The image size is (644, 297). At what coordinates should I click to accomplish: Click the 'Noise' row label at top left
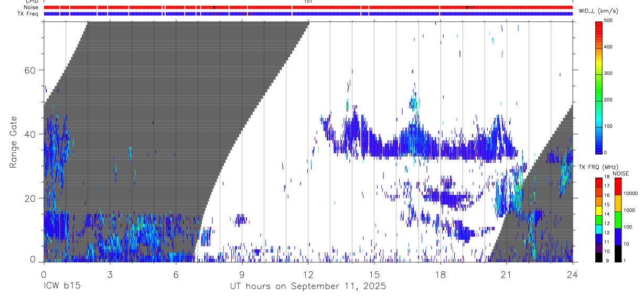[x=31, y=7]
